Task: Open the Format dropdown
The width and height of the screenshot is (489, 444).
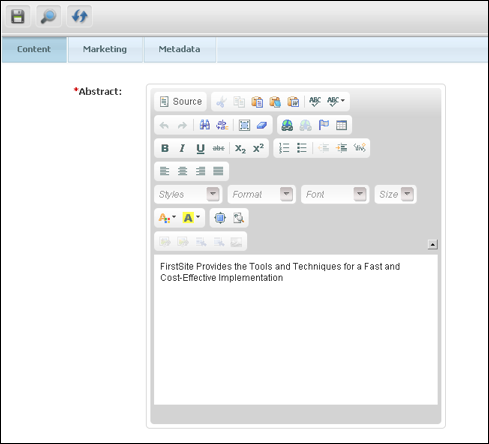Action: click(261, 194)
